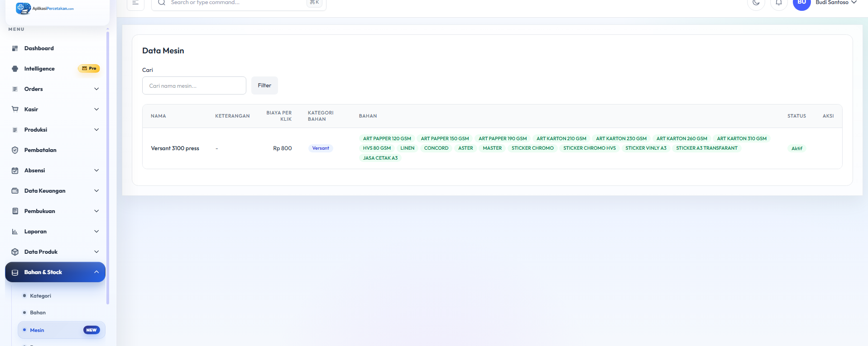The width and height of the screenshot is (868, 346).
Task: Click the BIAYA PER KLIK header
Action: pyautogui.click(x=279, y=116)
